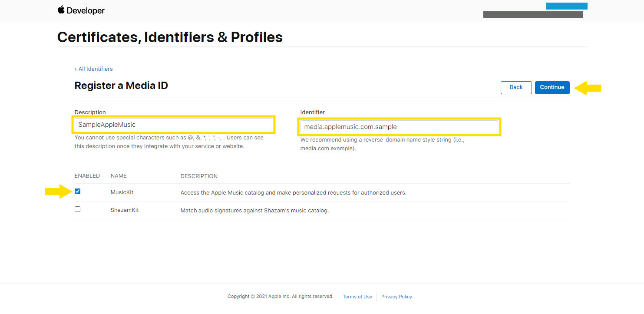Screen dimensions: 644x314
Task: Select the ShazamKit name text
Action: [125, 210]
